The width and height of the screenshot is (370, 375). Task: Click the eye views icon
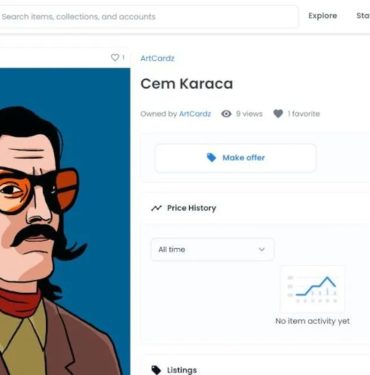[x=226, y=114]
